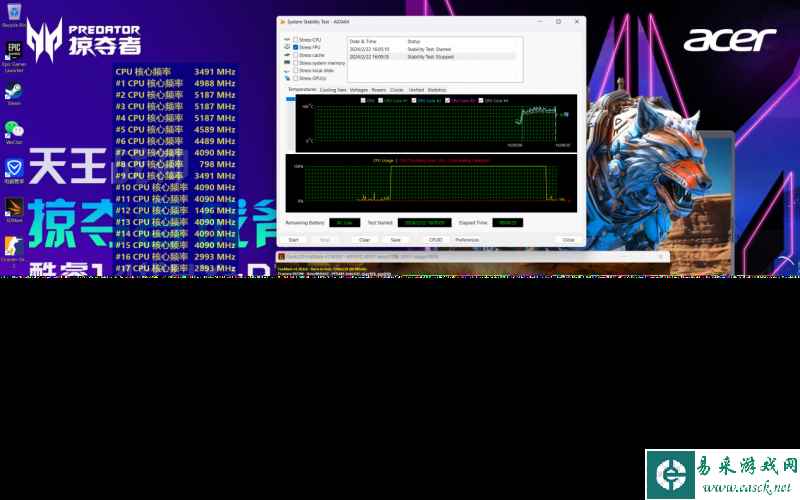The width and height of the screenshot is (800, 500).
Task: Open Preferences in the stability test window
Action: 467,240
